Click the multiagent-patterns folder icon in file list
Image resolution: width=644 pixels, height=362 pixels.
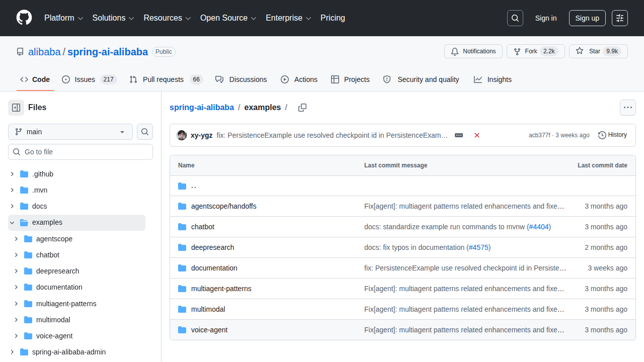[x=182, y=289]
